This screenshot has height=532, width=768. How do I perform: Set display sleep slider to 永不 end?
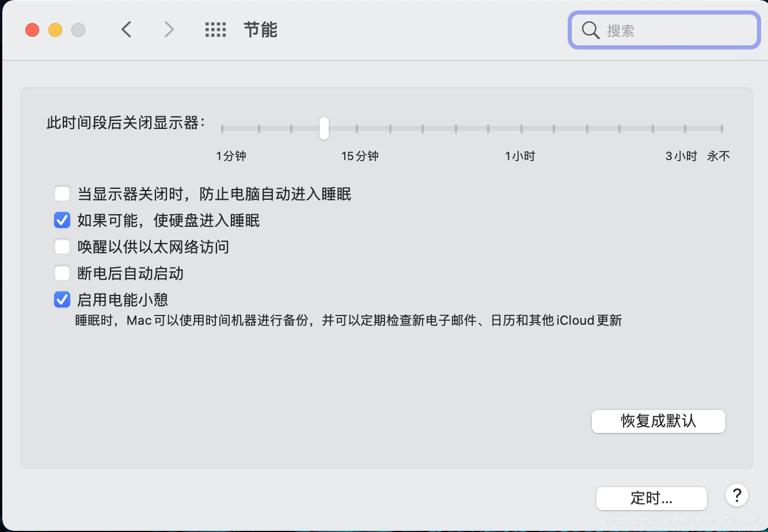click(722, 129)
